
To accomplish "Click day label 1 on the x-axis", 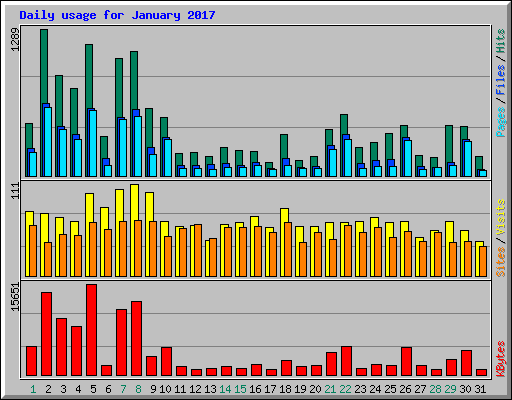I will 33,389.
